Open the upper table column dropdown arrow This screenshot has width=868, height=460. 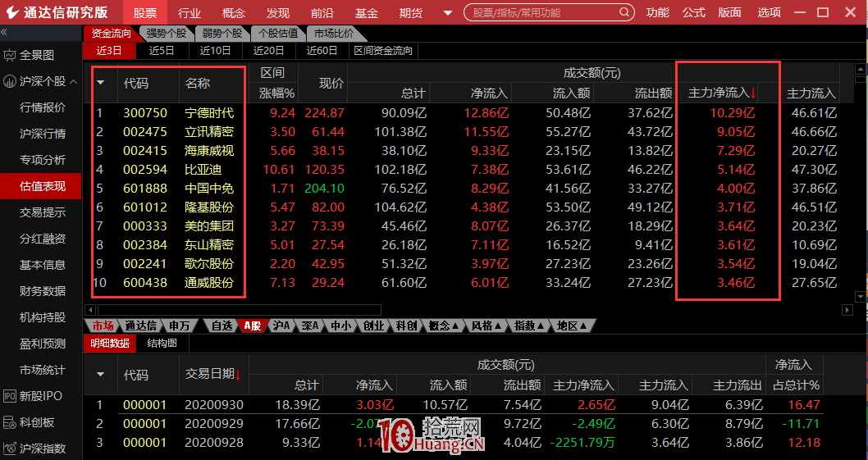[x=101, y=83]
